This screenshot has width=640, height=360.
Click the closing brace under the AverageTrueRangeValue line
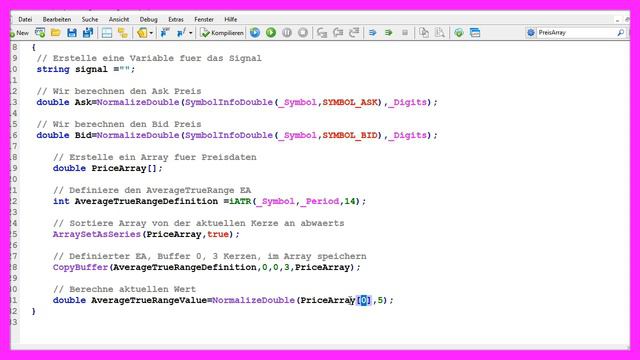coord(33,311)
